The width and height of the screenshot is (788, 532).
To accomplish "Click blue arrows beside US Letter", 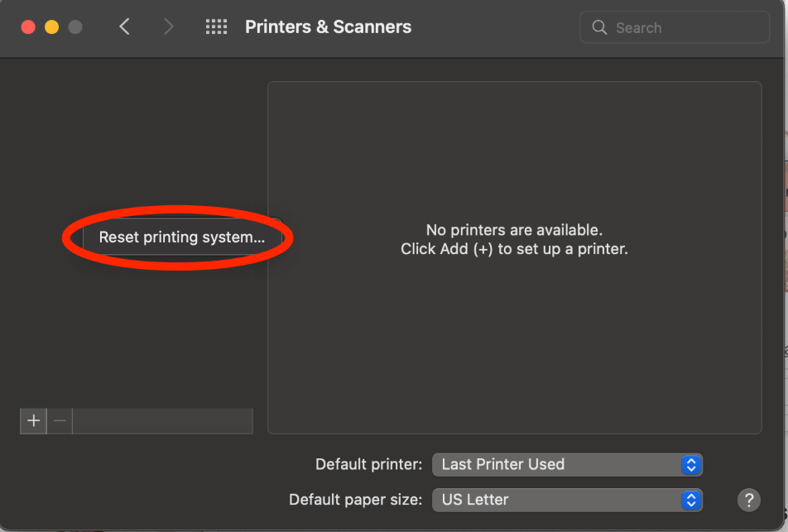I will [691, 500].
